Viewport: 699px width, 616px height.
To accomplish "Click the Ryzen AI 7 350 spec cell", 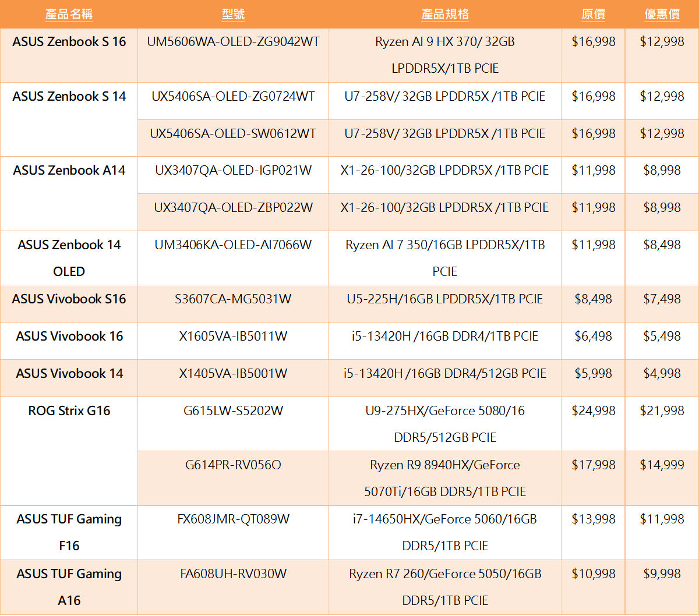I will pyautogui.click(x=445, y=258).
